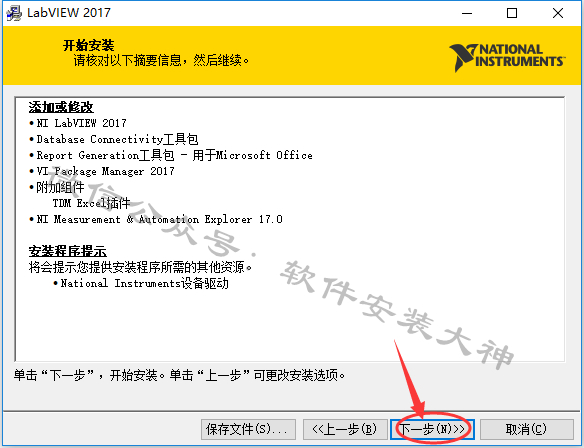The height and width of the screenshot is (448, 584).
Task: Select NI Measurement & Automation Explorer 17.0 entry
Action: point(156,219)
